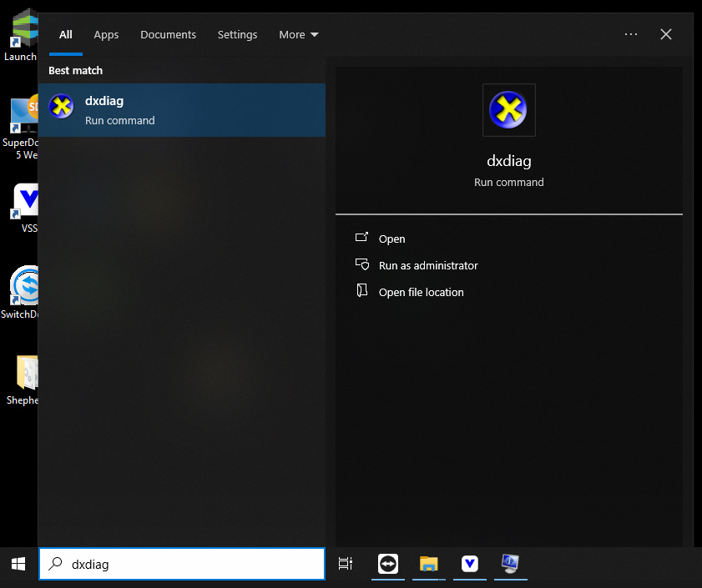Open the search options ellipsis menu

(x=630, y=34)
